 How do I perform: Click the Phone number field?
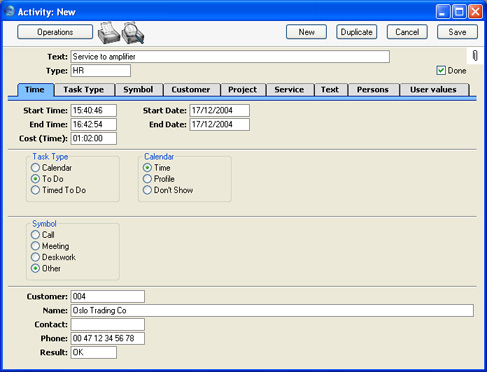pyautogui.click(x=108, y=338)
